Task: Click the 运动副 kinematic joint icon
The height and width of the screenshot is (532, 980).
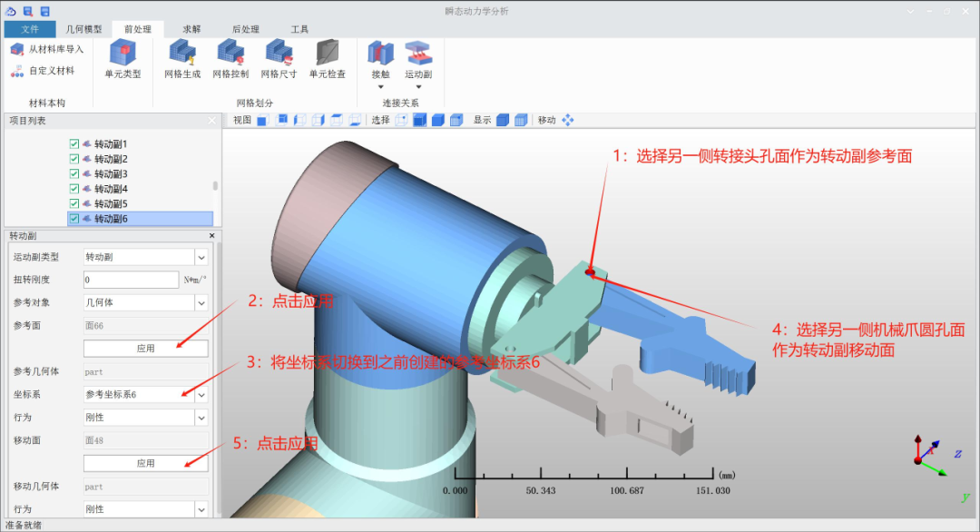Action: [x=418, y=54]
